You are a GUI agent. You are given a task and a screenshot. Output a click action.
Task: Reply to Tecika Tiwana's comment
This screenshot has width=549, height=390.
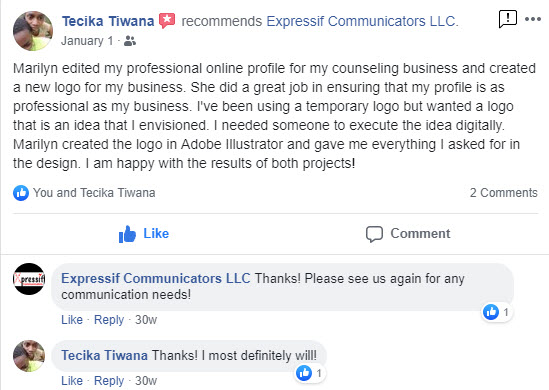point(109,381)
